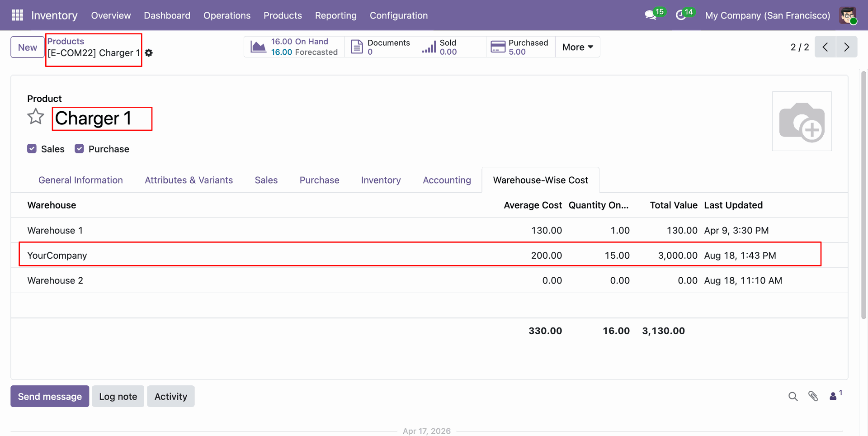Image resolution: width=868 pixels, height=436 pixels.
Task: Uncheck the Purchase checkbox
Action: pos(79,149)
